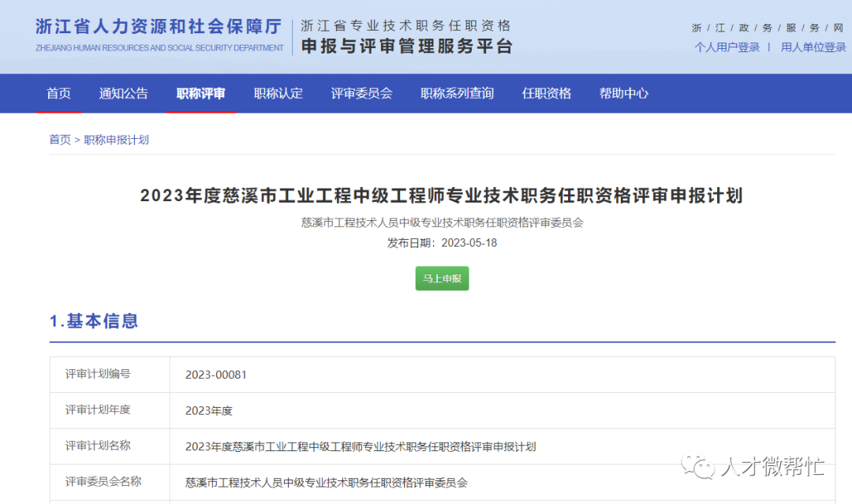点击面包屑导航中的首页链接
This screenshot has width=852, height=504.
click(x=60, y=139)
